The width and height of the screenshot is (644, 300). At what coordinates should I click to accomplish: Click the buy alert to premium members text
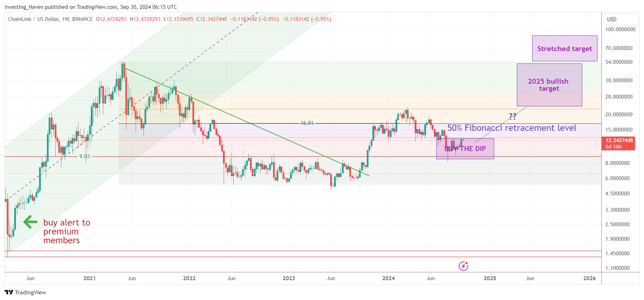pos(67,231)
